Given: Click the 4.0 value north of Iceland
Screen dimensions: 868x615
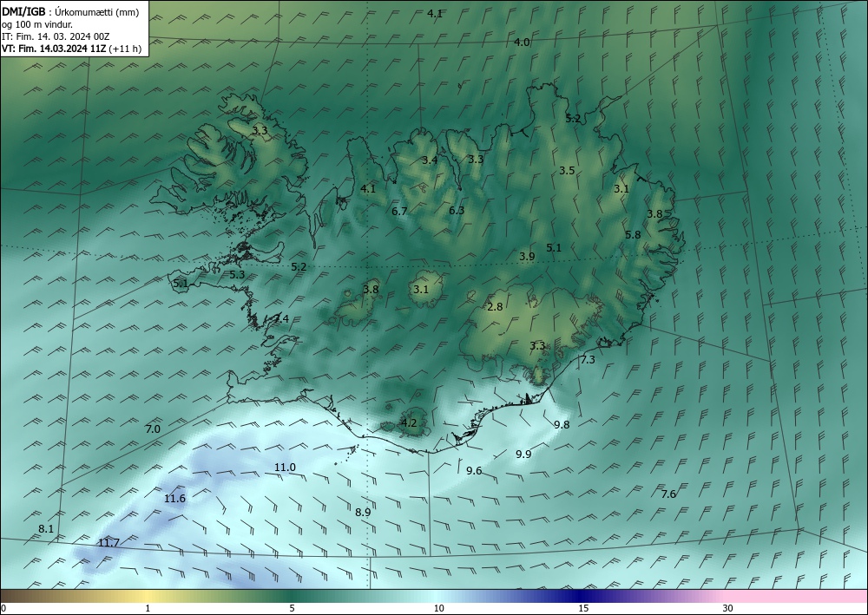Looking at the screenshot, I should pos(522,42).
